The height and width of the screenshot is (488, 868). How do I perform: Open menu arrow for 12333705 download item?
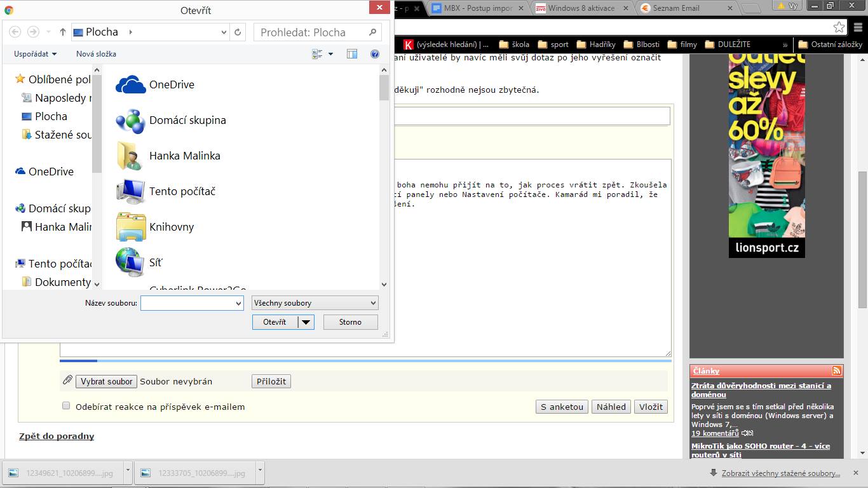tap(259, 473)
